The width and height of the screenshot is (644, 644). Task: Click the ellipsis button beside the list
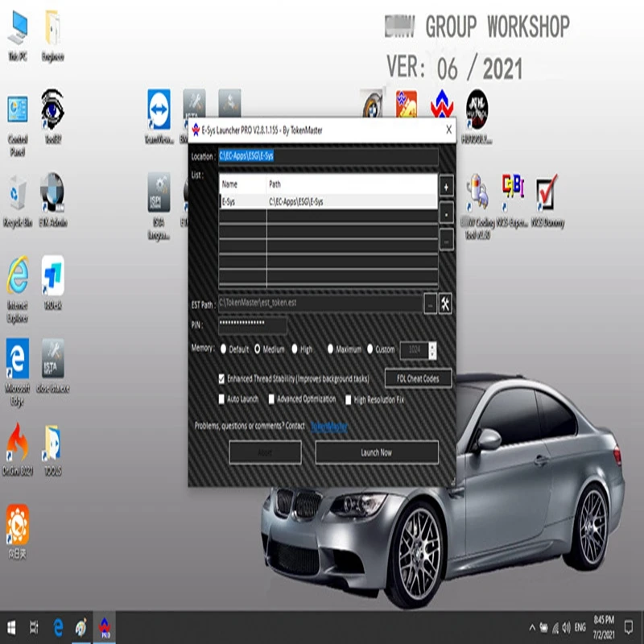point(446,239)
